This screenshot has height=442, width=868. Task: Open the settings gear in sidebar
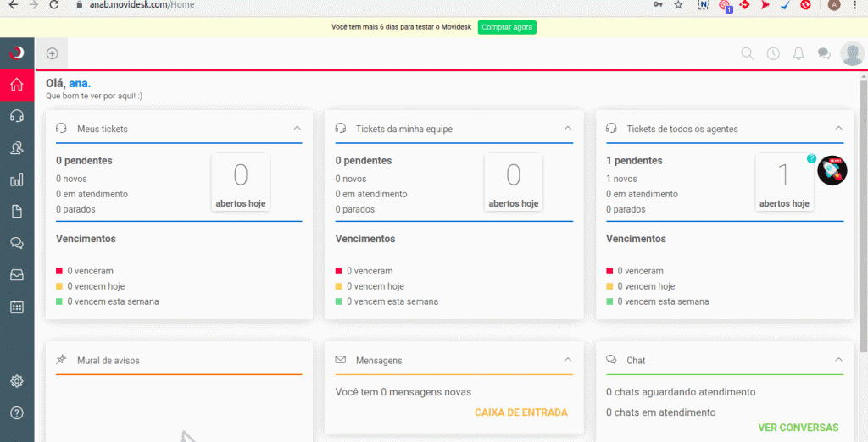17,381
